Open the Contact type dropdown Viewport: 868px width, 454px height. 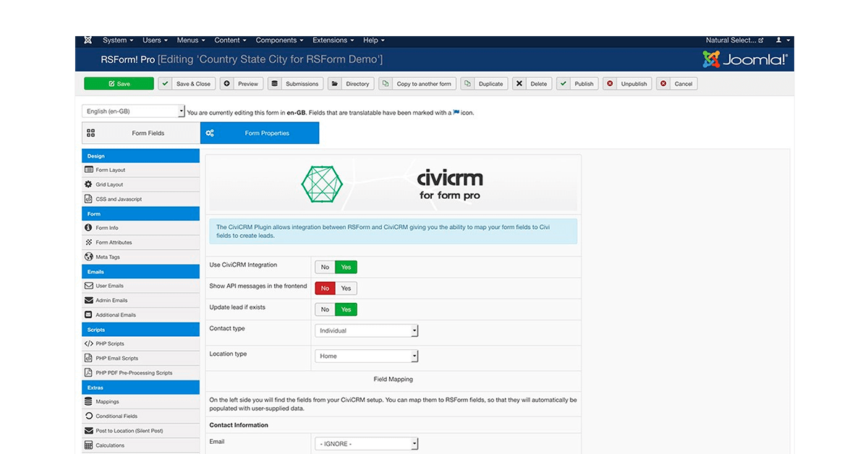pyautogui.click(x=367, y=330)
